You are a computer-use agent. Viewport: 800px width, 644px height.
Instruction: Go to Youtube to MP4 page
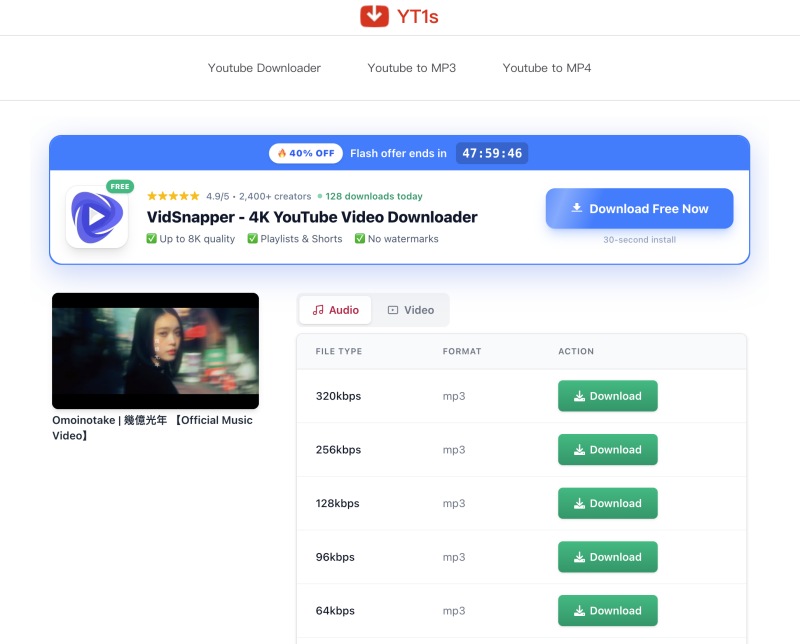tap(546, 68)
